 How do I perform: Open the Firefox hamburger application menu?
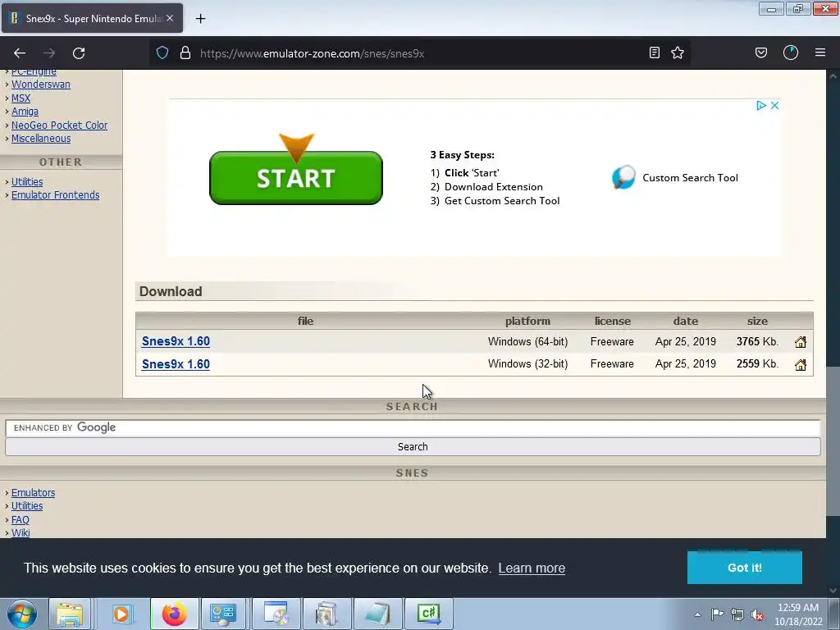coord(820,52)
